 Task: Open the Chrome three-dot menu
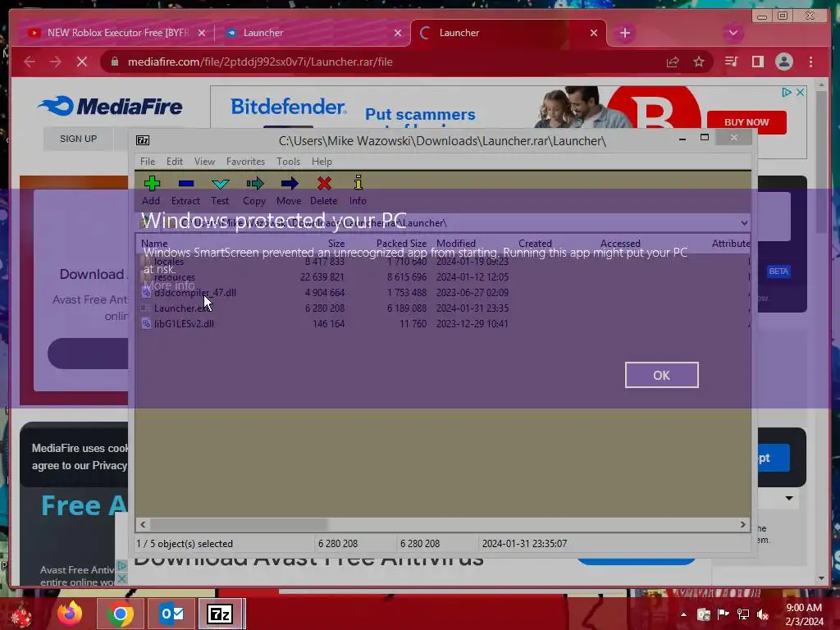810,62
